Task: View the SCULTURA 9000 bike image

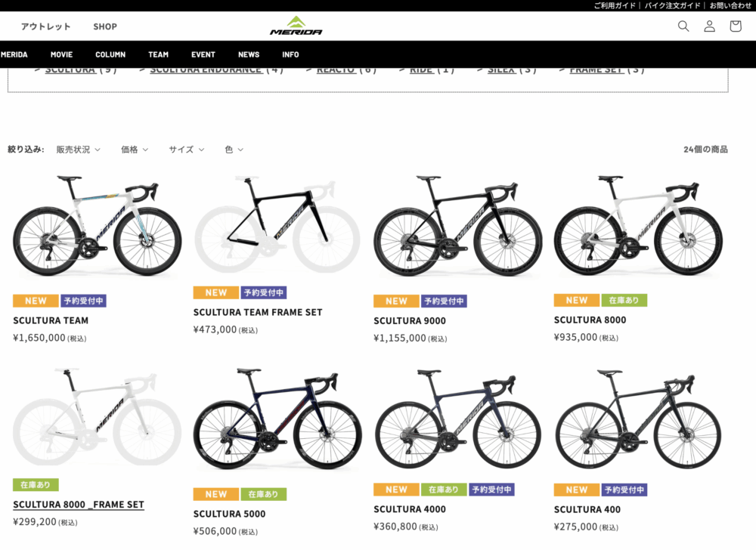Action: (x=457, y=226)
